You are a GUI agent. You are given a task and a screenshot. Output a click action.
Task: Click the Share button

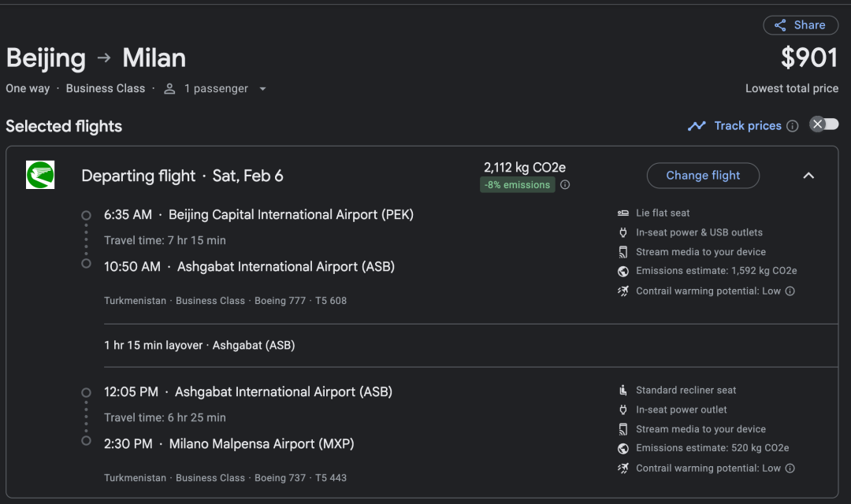click(x=801, y=25)
